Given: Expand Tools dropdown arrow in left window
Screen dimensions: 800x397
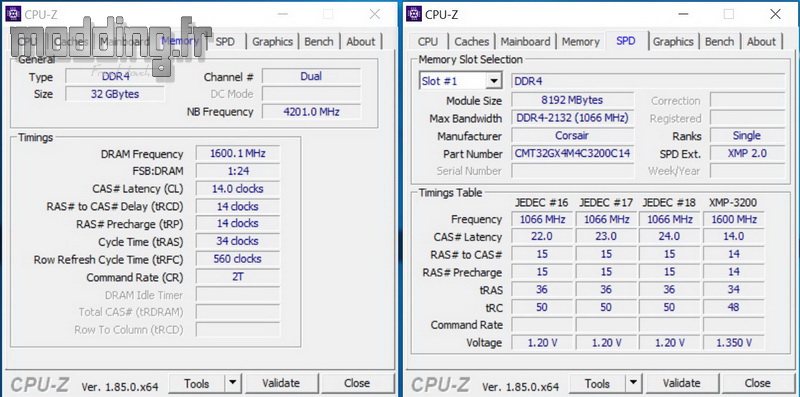Looking at the screenshot, I should (x=233, y=383).
